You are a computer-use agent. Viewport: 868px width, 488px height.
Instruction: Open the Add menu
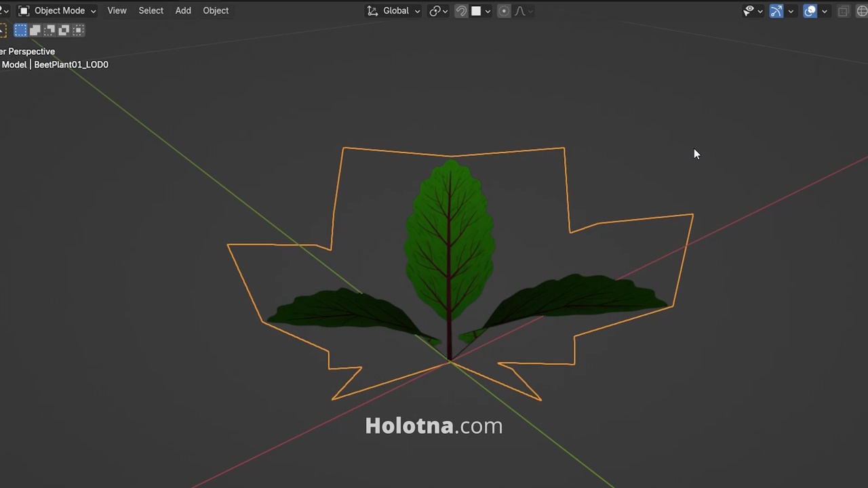[183, 11]
